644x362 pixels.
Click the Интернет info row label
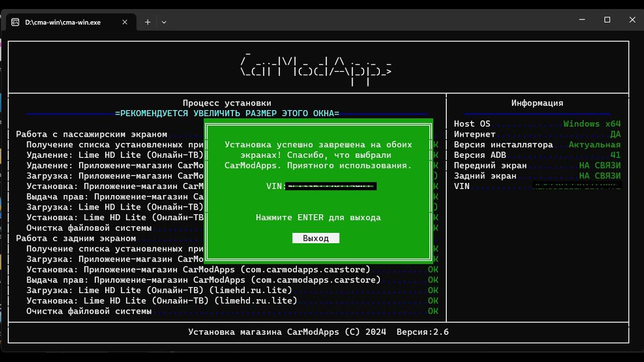(474, 134)
